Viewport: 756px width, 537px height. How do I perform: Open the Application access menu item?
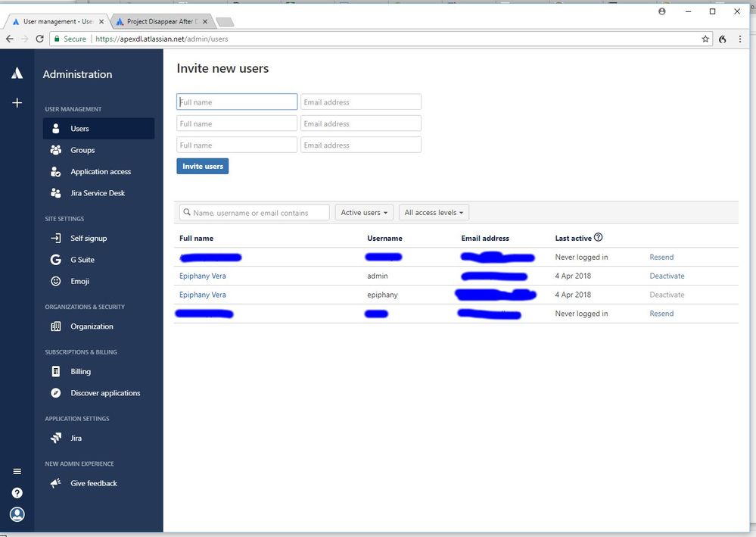[x=101, y=172]
